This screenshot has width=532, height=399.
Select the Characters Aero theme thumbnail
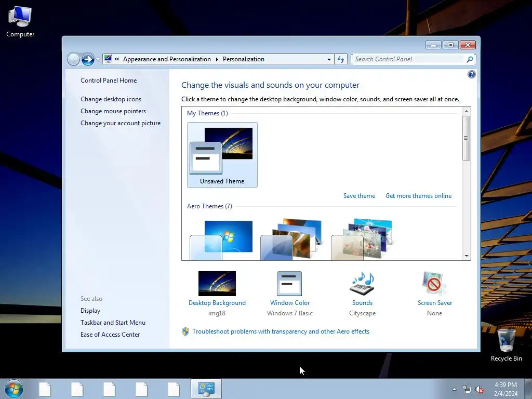click(362, 240)
